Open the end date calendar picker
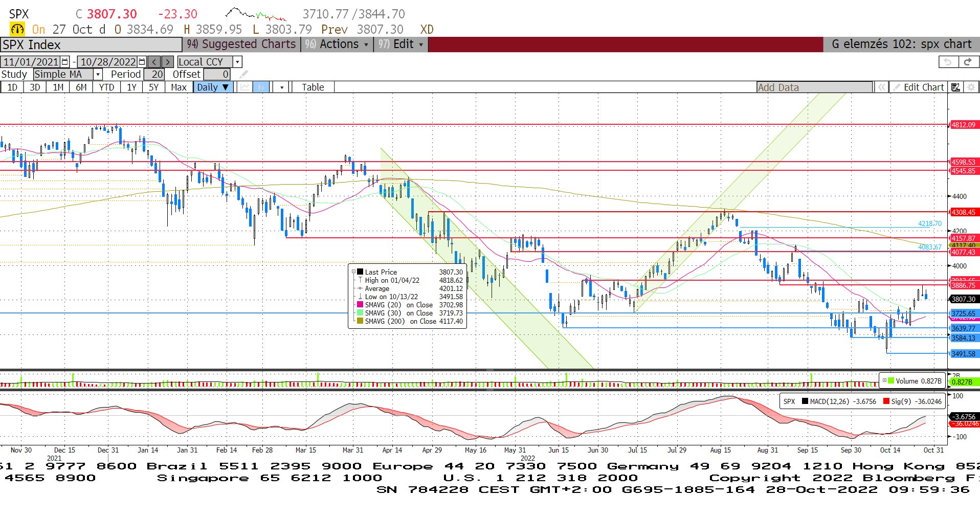980x518 pixels. pos(142,62)
